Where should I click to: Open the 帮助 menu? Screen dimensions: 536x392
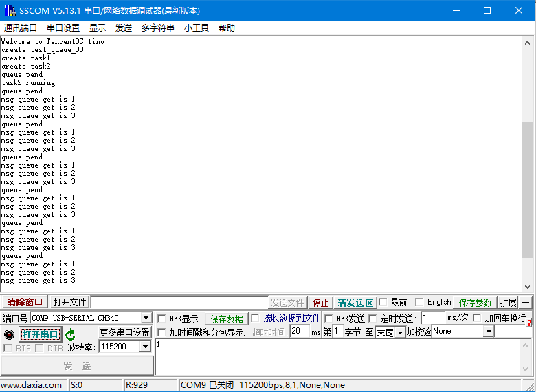(x=227, y=28)
